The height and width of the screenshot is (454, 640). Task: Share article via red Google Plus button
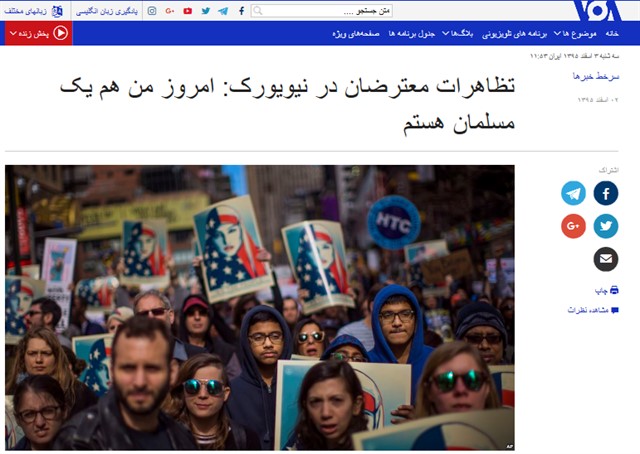point(573,226)
